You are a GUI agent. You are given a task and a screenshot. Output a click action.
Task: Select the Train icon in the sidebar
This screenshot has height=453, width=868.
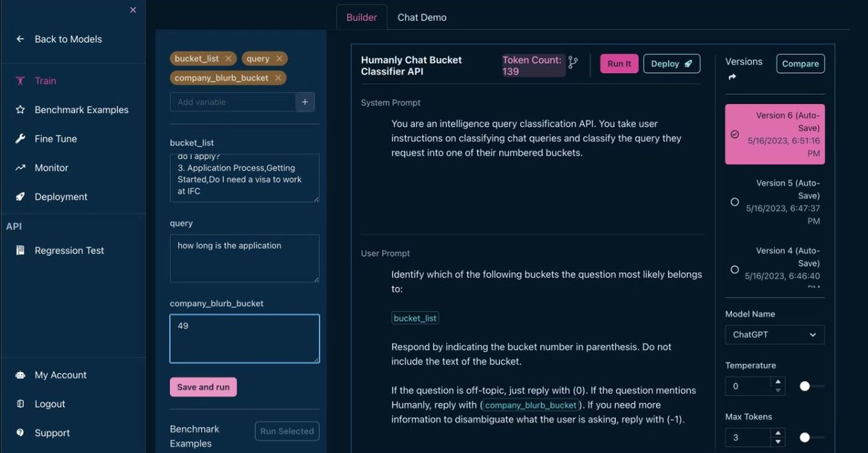20,81
